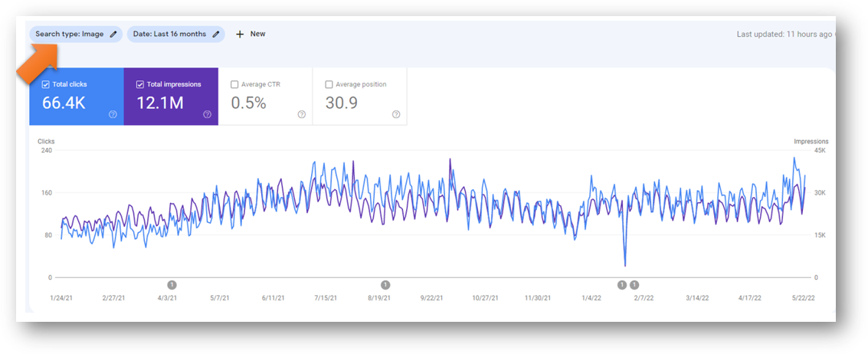Open the Date: Last 16 months chip
868x354 pixels.
tap(176, 34)
